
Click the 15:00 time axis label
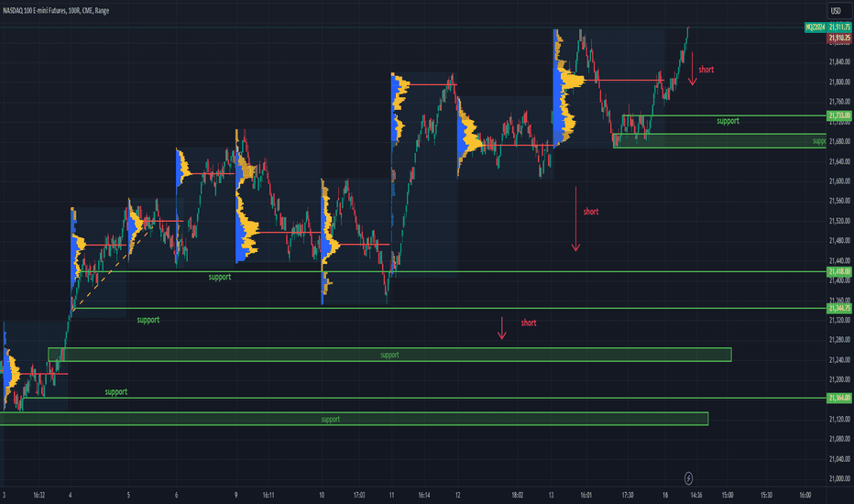728,495
